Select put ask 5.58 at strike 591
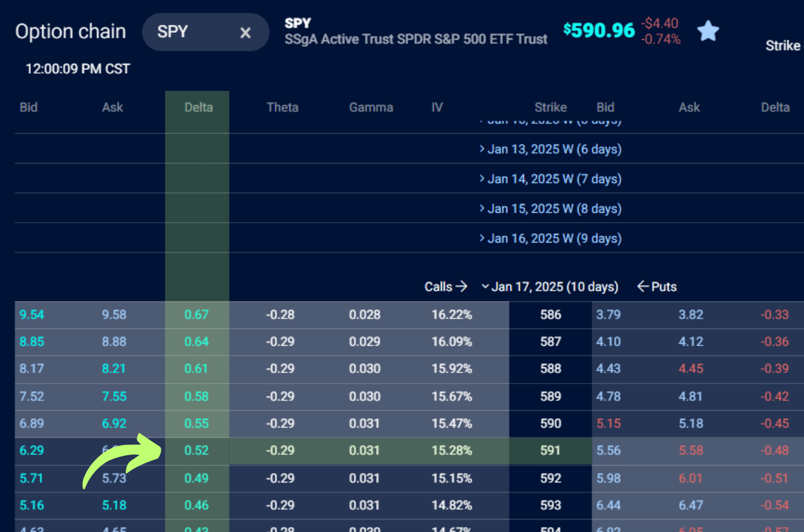 pos(691,450)
